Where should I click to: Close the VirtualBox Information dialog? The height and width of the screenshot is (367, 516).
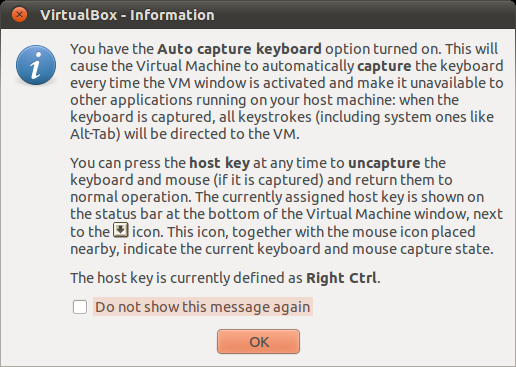(x=19, y=15)
